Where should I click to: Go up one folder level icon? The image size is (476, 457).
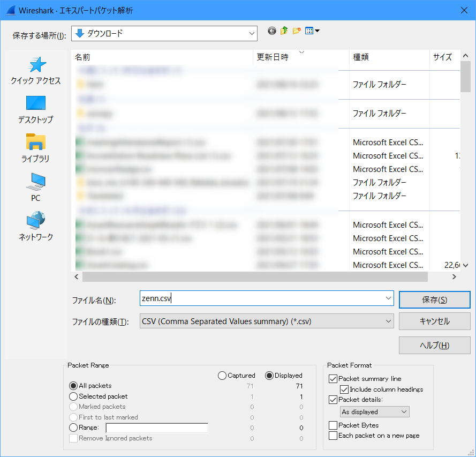click(284, 31)
